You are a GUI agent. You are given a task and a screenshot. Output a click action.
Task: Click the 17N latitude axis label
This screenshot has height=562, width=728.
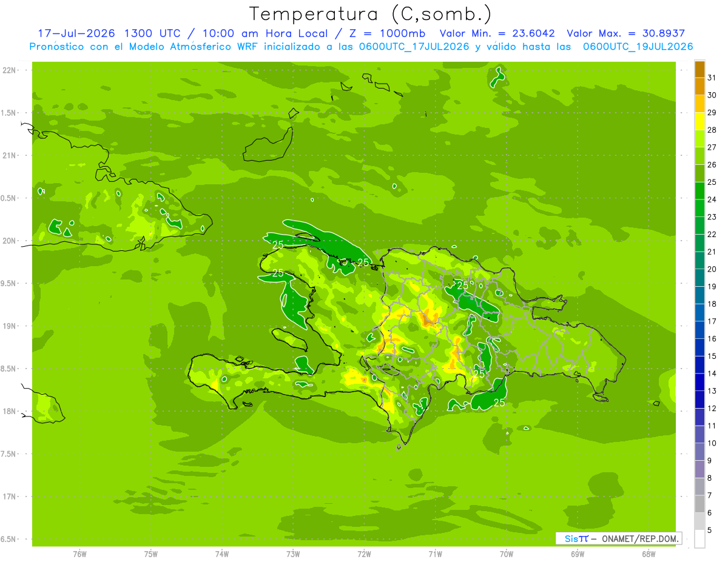tap(10, 497)
